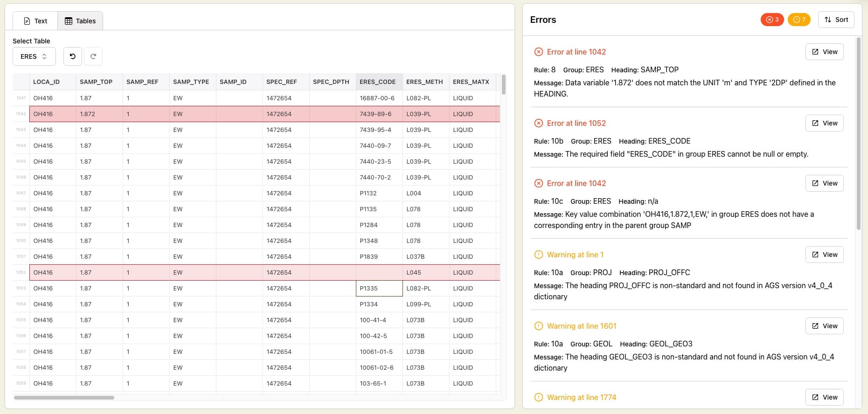Click the warning icon beside line 1601
The image size is (868, 414).
[539, 326]
